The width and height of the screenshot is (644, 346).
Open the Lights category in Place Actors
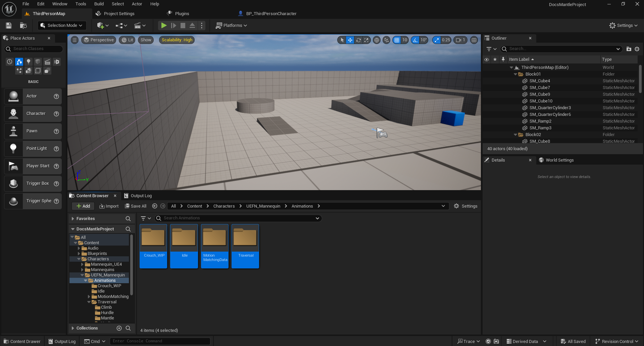tap(29, 62)
